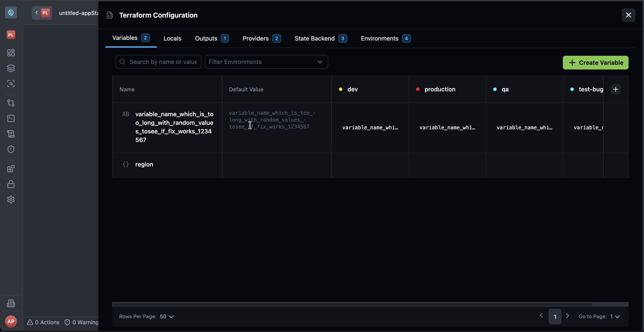Viewport: 644px width, 332px height.
Task: Click the horizontal table scrollbar
Action: tap(352, 305)
